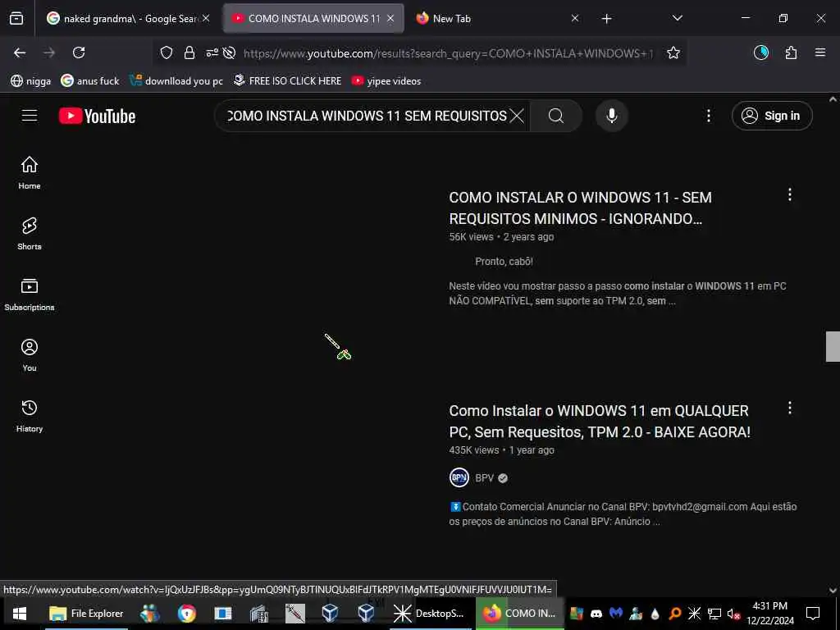Click the Sign in button
The image size is (840, 630).
tap(772, 116)
